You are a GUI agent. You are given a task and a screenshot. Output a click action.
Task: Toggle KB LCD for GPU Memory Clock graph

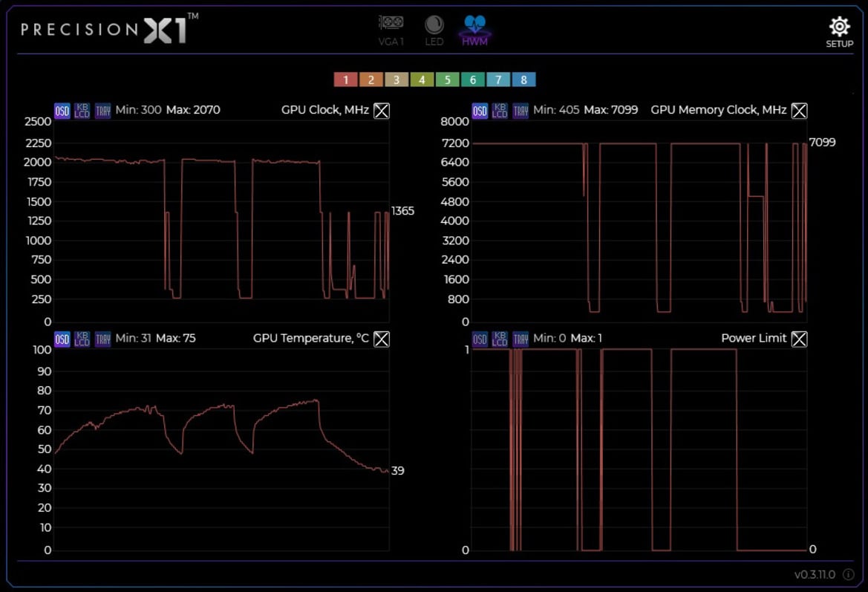pos(499,111)
